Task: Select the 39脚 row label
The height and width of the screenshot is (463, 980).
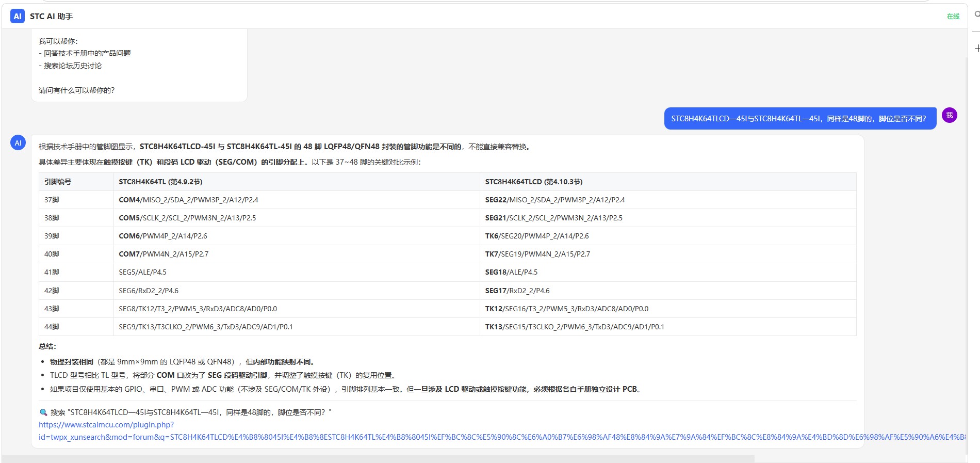Action: pos(52,236)
